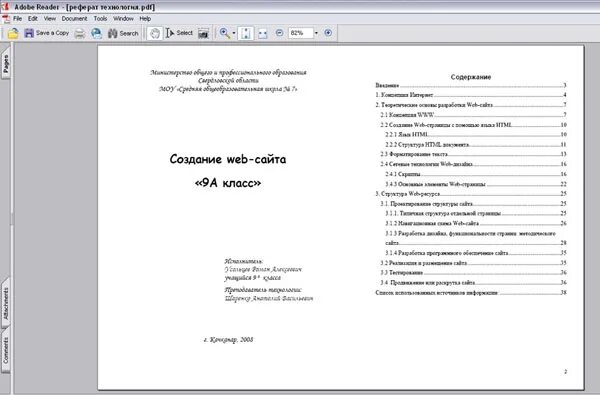This screenshot has width=600, height=395.
Task: Select the Hand tool
Action: coord(155,34)
